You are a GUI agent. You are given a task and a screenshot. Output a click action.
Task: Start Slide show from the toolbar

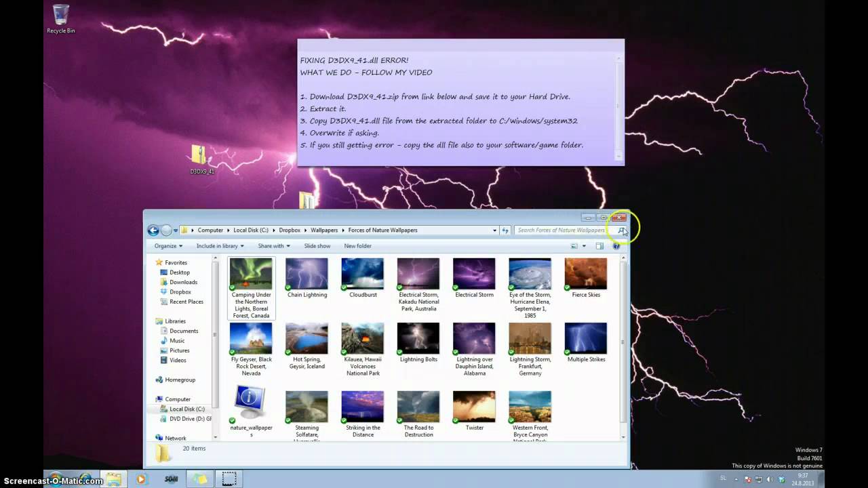tap(317, 246)
